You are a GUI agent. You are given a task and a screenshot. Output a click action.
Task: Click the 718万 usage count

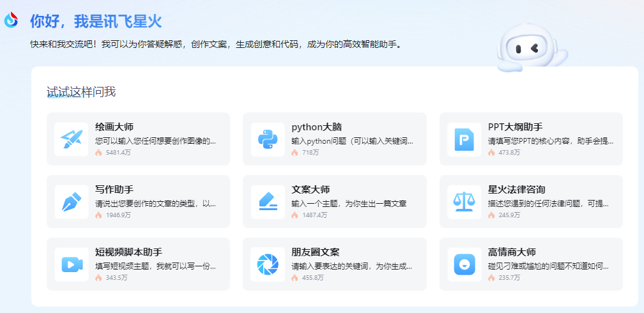pyautogui.click(x=310, y=153)
